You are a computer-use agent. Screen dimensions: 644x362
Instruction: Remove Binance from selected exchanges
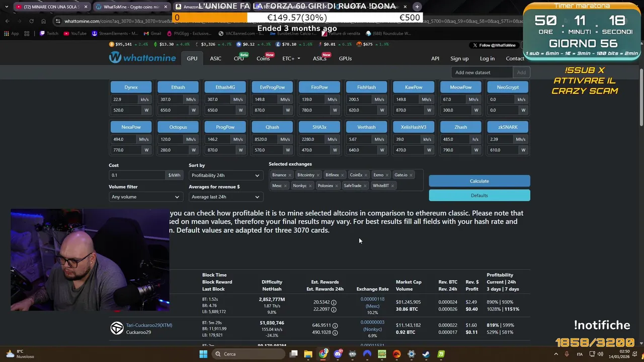point(289,175)
